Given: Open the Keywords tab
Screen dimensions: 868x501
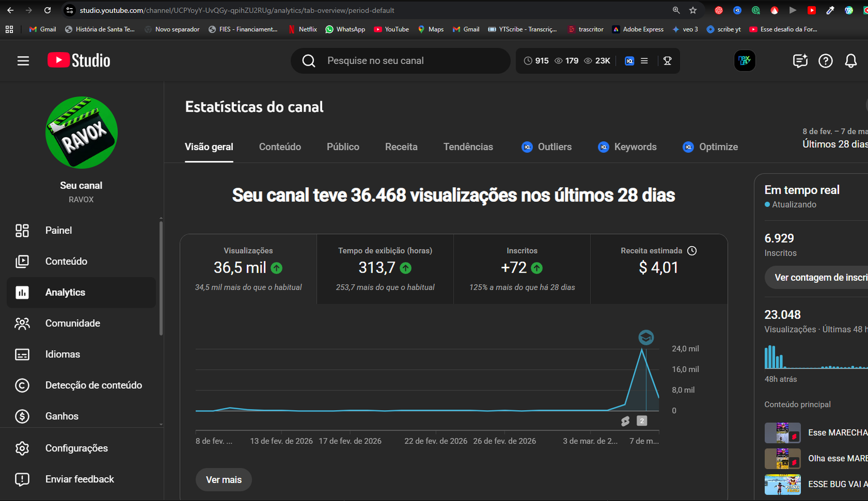Looking at the screenshot, I should point(627,147).
